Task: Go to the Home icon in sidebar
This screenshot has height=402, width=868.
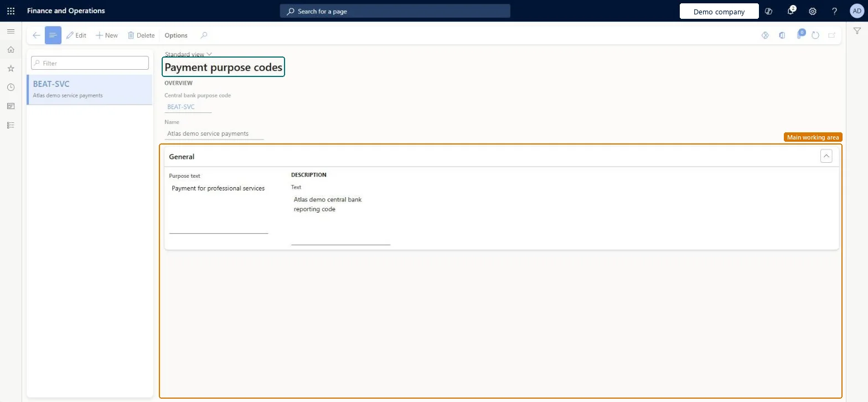Action: pos(11,50)
